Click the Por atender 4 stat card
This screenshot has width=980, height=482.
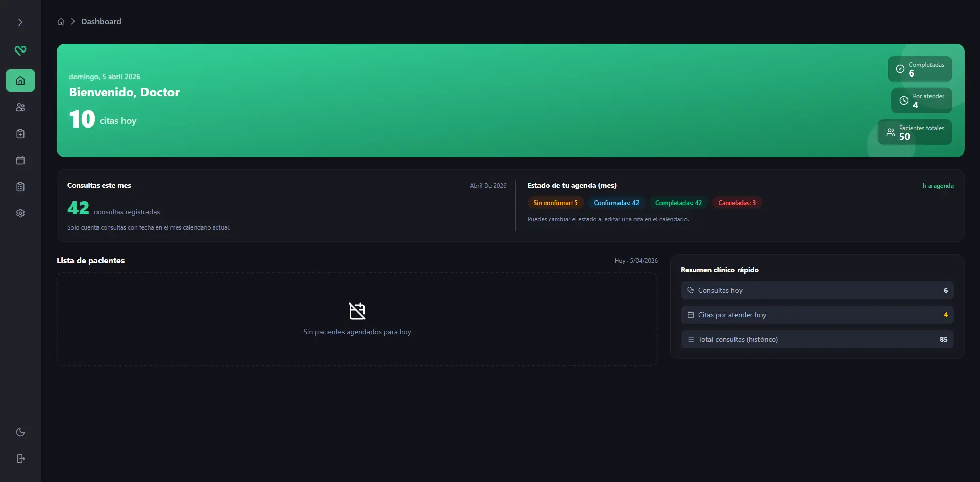pyautogui.click(x=922, y=100)
